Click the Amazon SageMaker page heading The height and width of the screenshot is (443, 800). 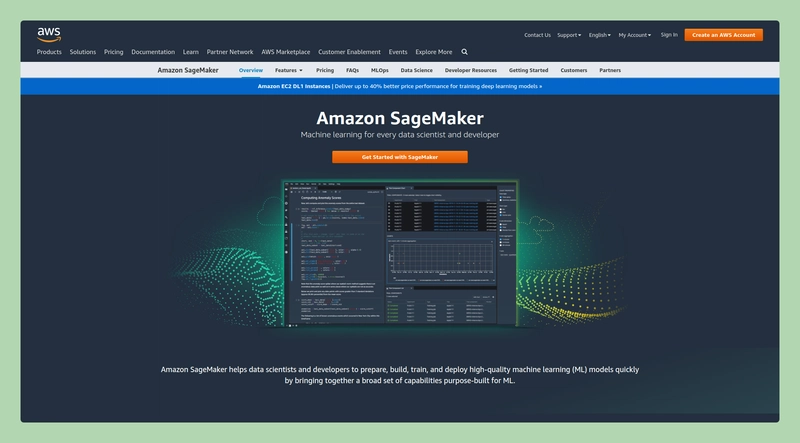399,118
